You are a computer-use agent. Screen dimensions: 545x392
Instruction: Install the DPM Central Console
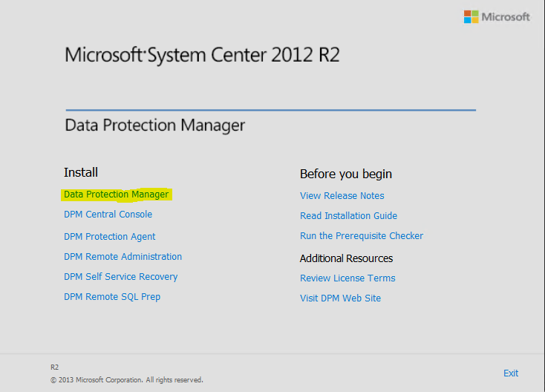pos(108,214)
